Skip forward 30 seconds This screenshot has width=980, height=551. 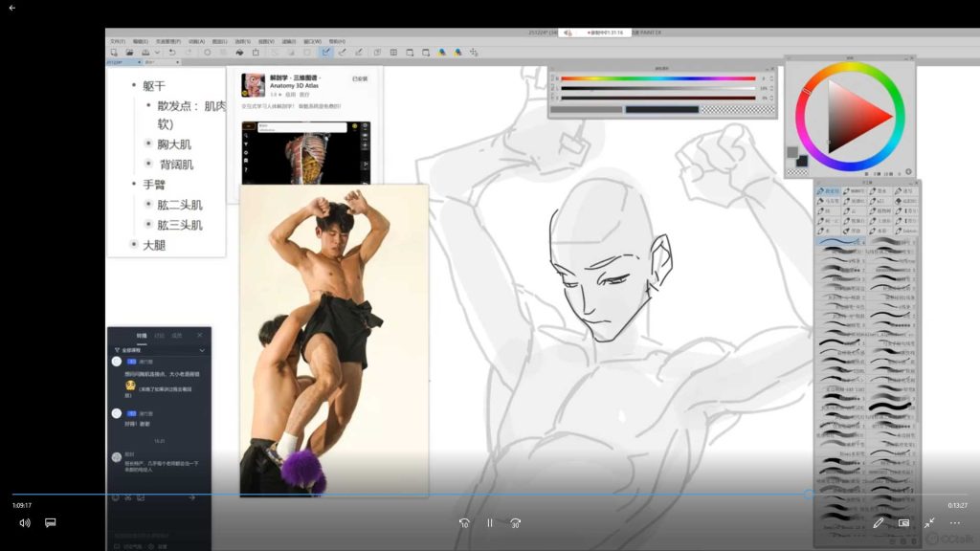click(516, 523)
